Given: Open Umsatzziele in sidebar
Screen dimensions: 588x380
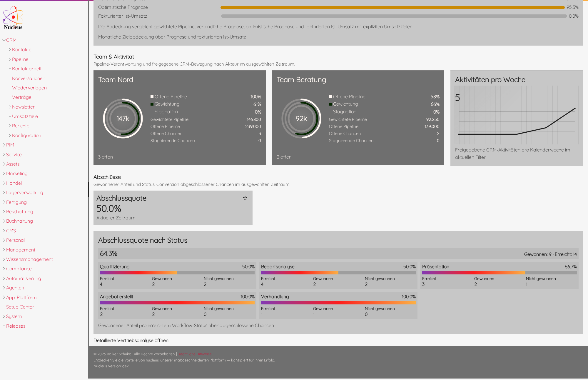Looking at the screenshot, I should (x=25, y=116).
